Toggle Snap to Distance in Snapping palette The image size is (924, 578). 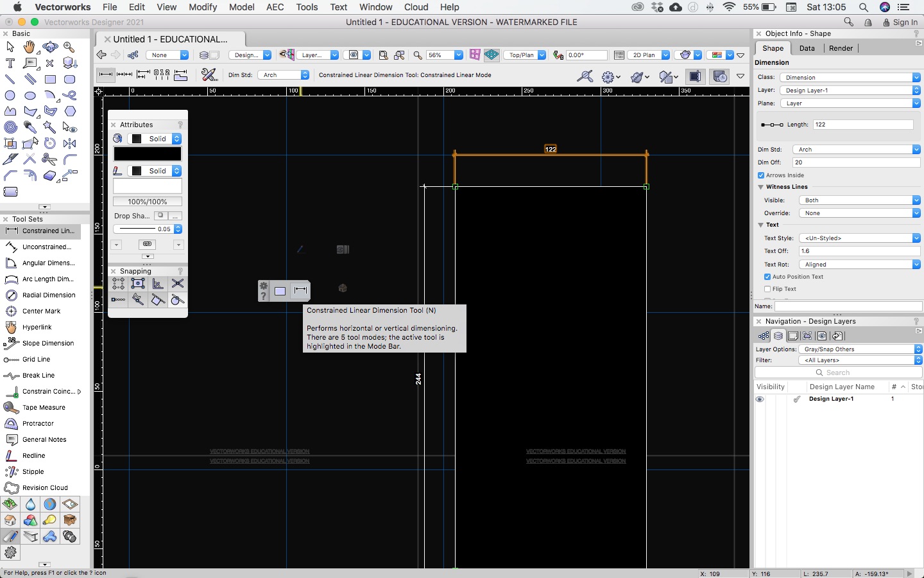pyautogui.click(x=118, y=300)
